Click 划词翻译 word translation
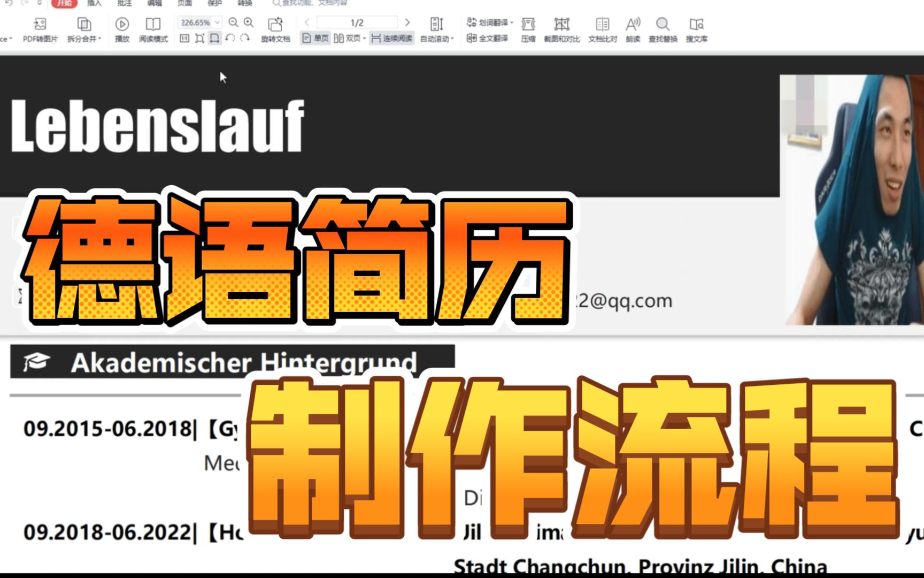 [487, 22]
